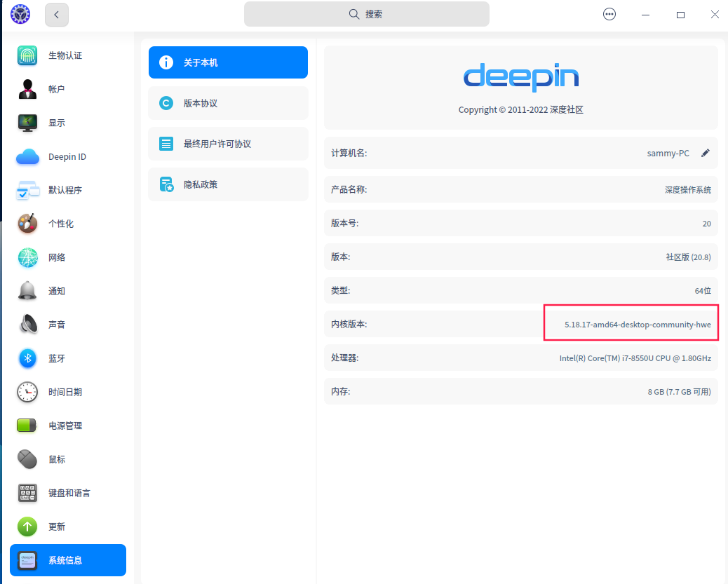Go to 网络 settings label
This screenshot has width=728, height=584.
[x=57, y=258]
